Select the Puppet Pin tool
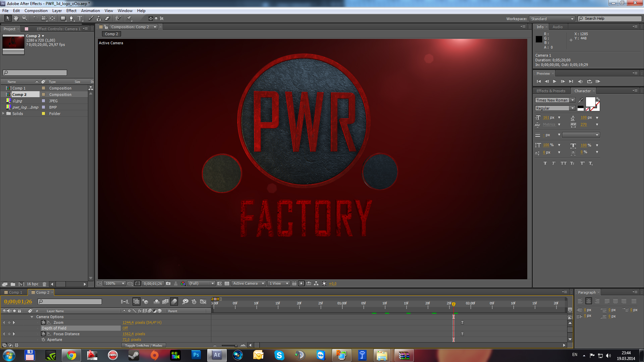Image resolution: width=644 pixels, height=362 pixels. pyautogui.click(x=129, y=18)
